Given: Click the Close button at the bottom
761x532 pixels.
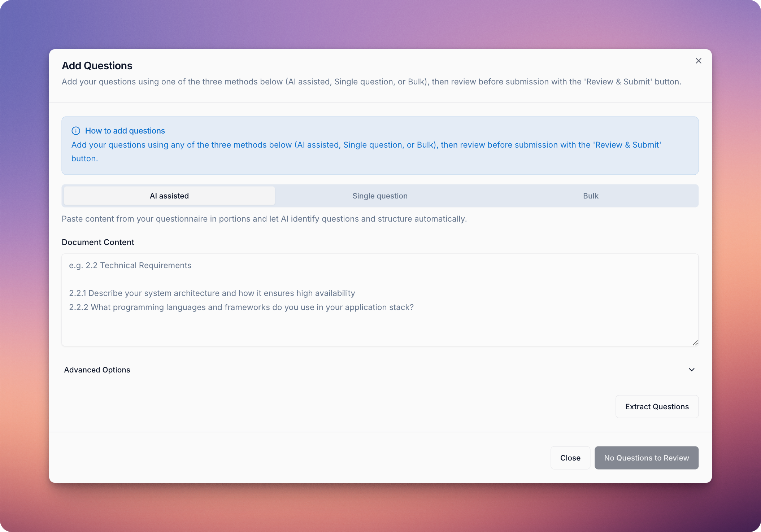Looking at the screenshot, I should (x=570, y=458).
